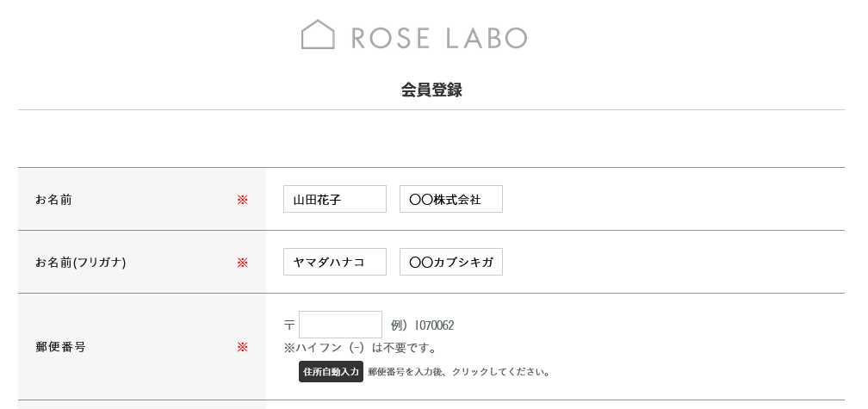Click the red required mark beside お名前(フリガナ)
Screen dimensions: 868x409
tap(242, 263)
